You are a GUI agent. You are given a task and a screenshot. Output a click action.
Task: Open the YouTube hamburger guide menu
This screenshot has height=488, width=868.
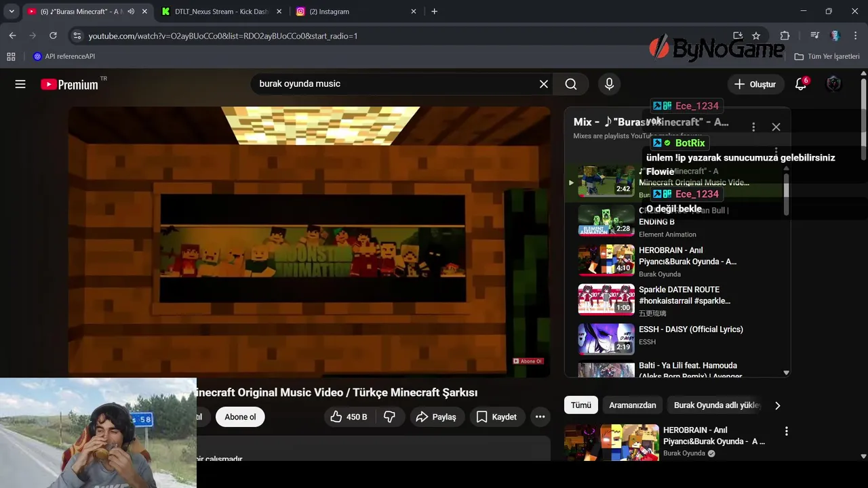(x=20, y=84)
